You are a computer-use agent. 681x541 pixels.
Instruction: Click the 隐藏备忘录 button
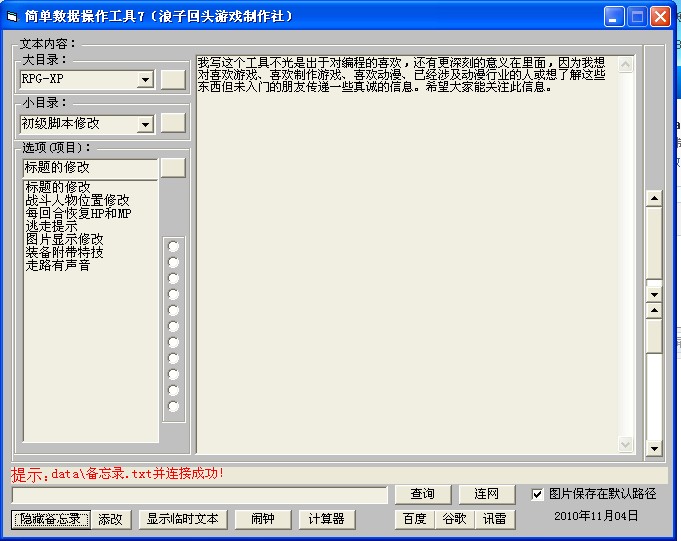(x=51, y=519)
